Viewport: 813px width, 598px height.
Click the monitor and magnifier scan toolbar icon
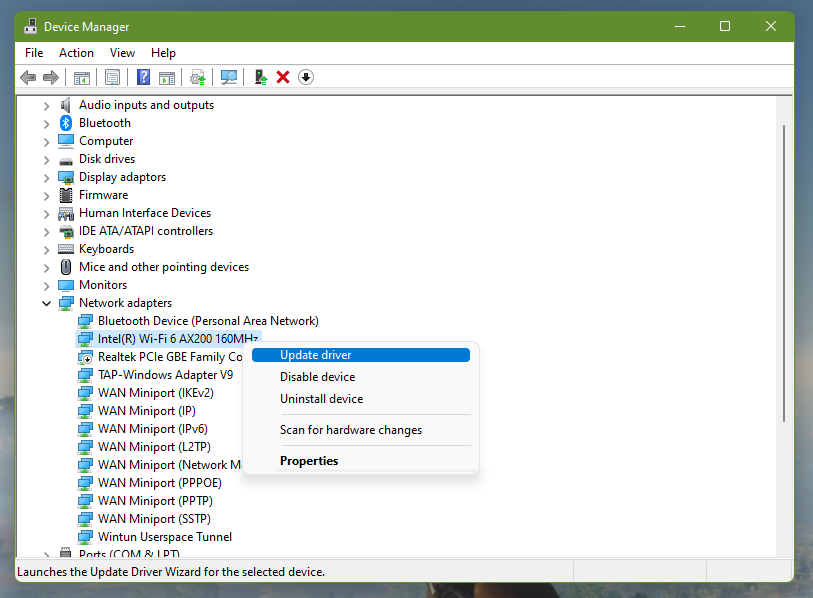click(229, 77)
